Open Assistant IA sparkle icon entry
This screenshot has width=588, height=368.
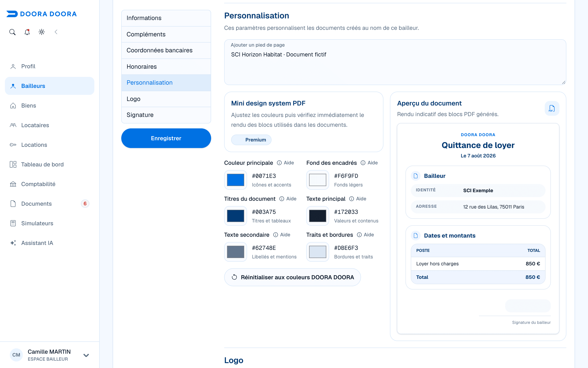(50, 243)
